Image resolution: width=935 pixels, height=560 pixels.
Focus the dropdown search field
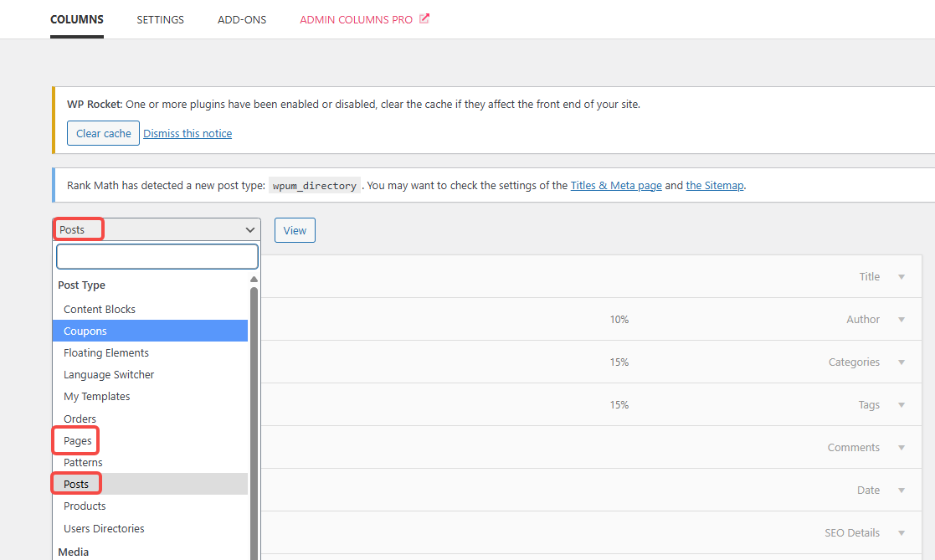pyautogui.click(x=157, y=256)
